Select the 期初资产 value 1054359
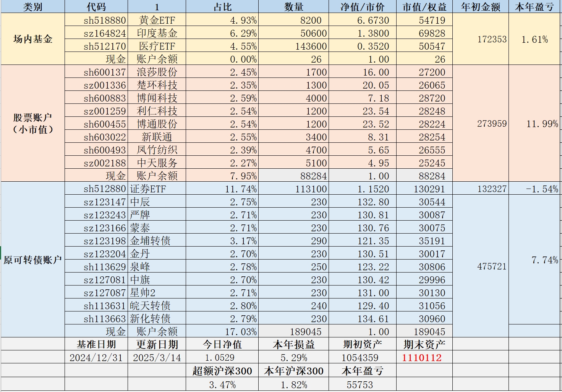The image size is (562, 392). coord(363,358)
